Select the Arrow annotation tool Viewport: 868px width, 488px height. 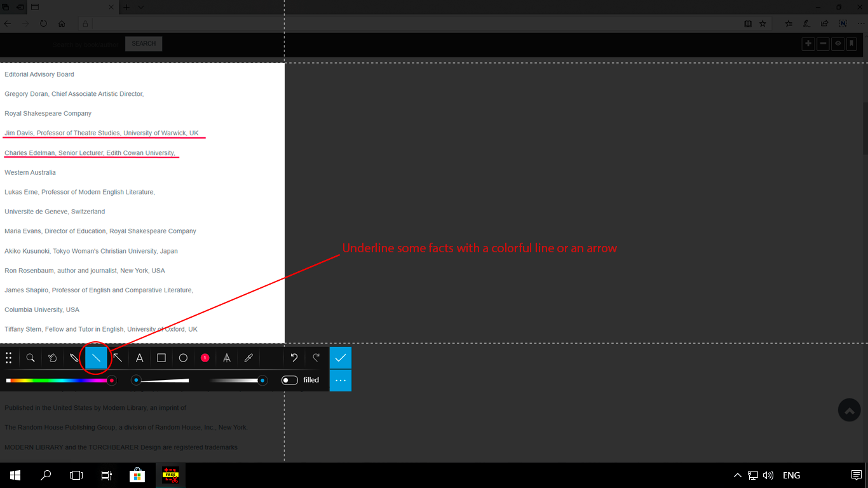118,358
